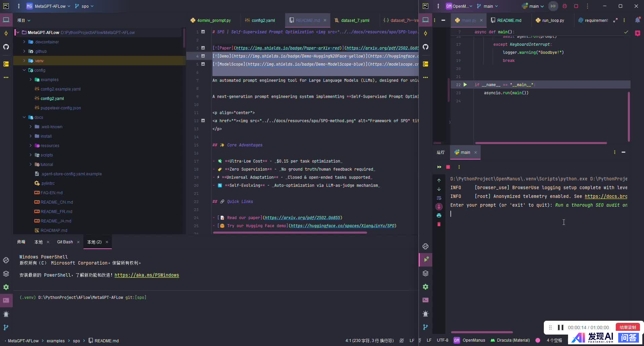Collapse the docs folder
Screen dimensions: 644x346
24,117
